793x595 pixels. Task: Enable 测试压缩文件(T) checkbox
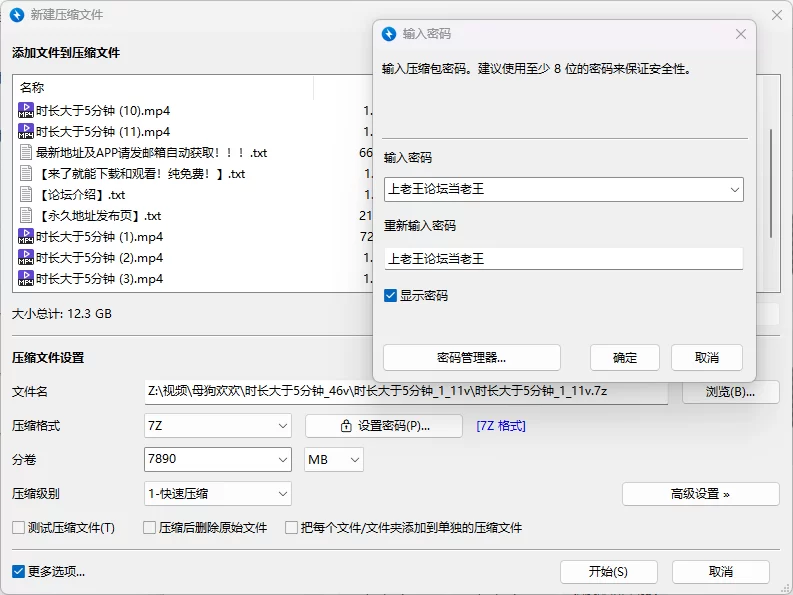18,527
